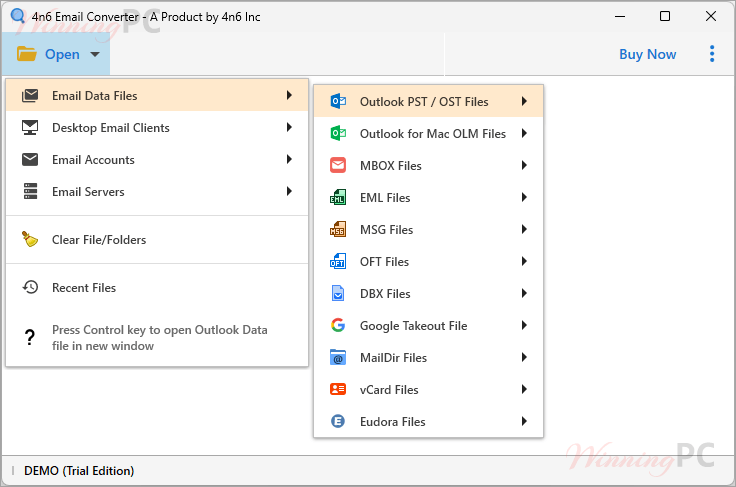Image resolution: width=736 pixels, height=487 pixels.
Task: Open the three-dot more options menu
Action: [x=712, y=54]
